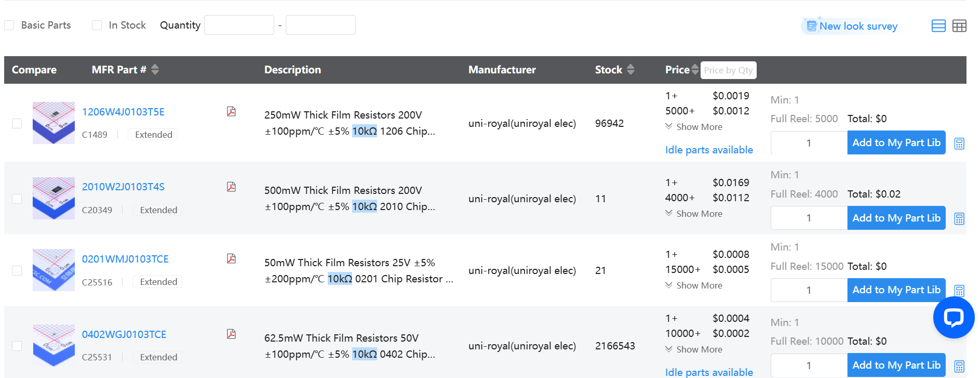Click the Description column header

[x=292, y=70]
